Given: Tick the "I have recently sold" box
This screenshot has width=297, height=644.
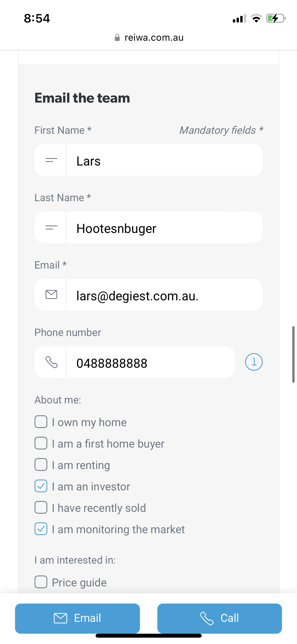Looking at the screenshot, I should [x=41, y=507].
